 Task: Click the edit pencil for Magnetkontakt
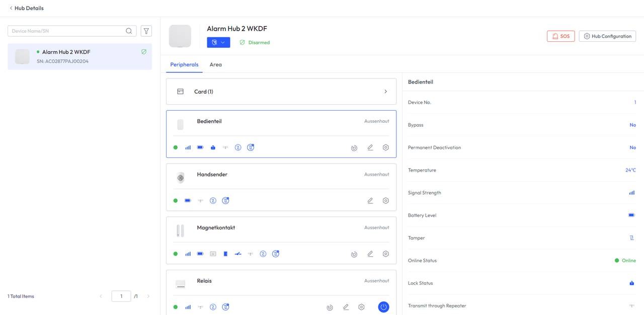click(x=370, y=254)
